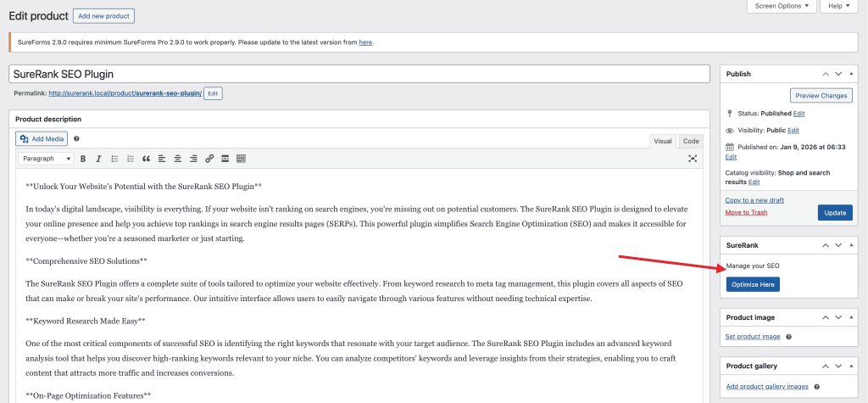Screen dimensions: 868x403
Task: Move the SureRank panel up
Action: tap(826, 244)
